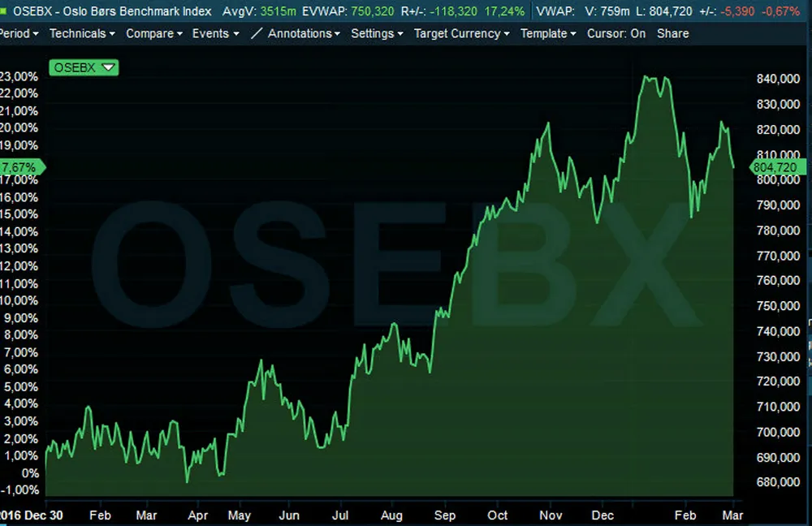Expand the Target Currency menu
The height and width of the screenshot is (526, 812).
(462, 33)
